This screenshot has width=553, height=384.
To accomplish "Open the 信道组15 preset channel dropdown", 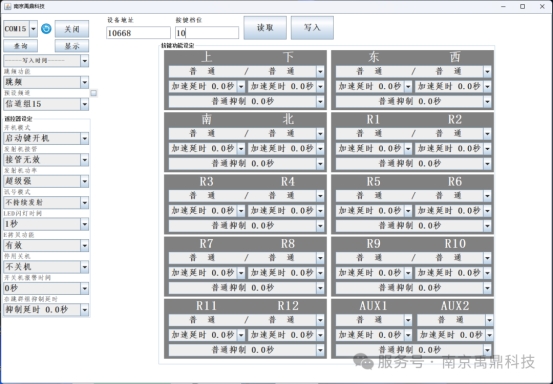I will [46, 104].
